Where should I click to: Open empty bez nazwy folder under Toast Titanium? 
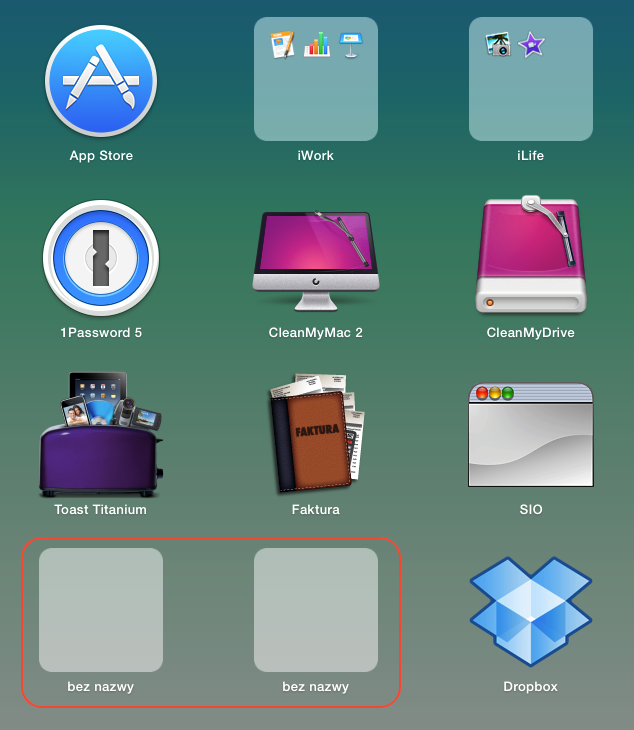point(101,610)
